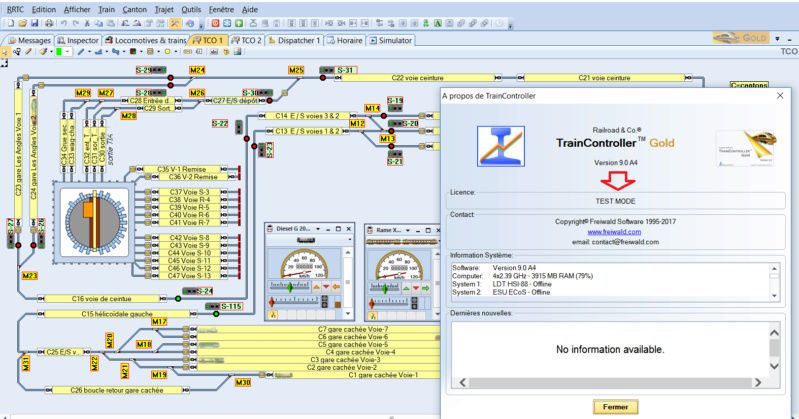
Task: Click the blue track line tool icon
Action: pos(81,51)
